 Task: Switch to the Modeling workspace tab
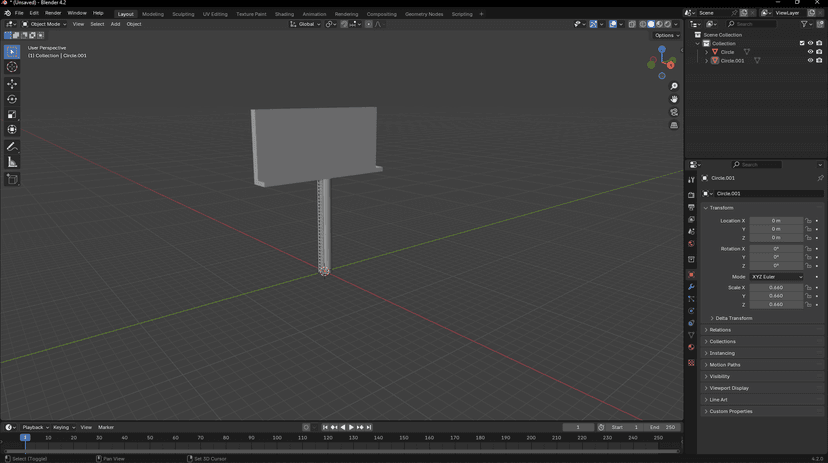click(x=153, y=14)
